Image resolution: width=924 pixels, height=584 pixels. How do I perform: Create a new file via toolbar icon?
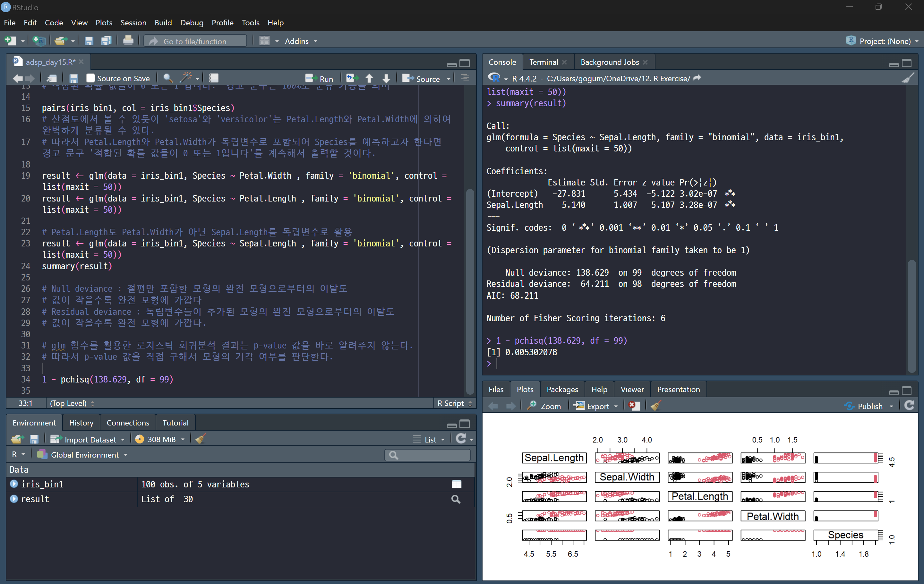coord(10,41)
